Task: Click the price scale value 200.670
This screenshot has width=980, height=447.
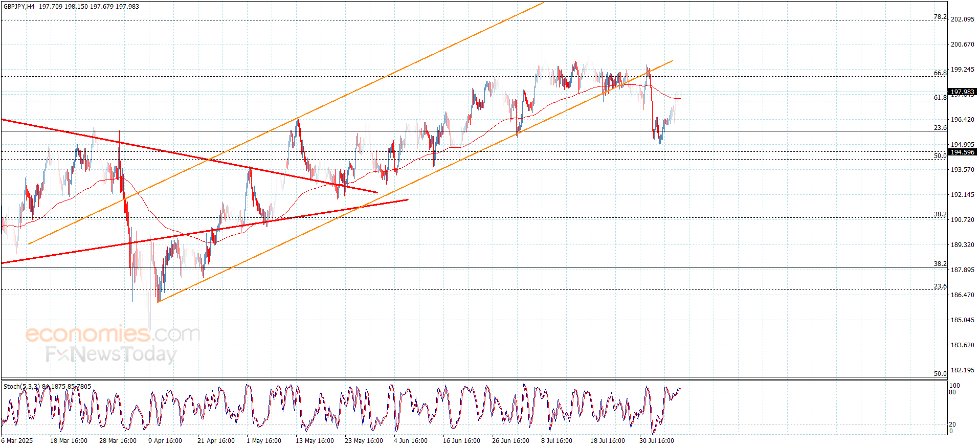Action: 962,44
